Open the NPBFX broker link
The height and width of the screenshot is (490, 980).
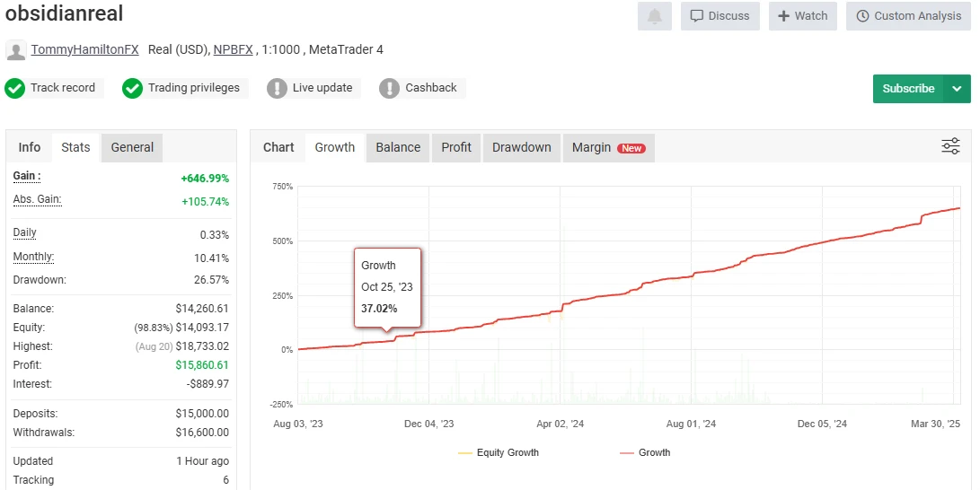233,49
